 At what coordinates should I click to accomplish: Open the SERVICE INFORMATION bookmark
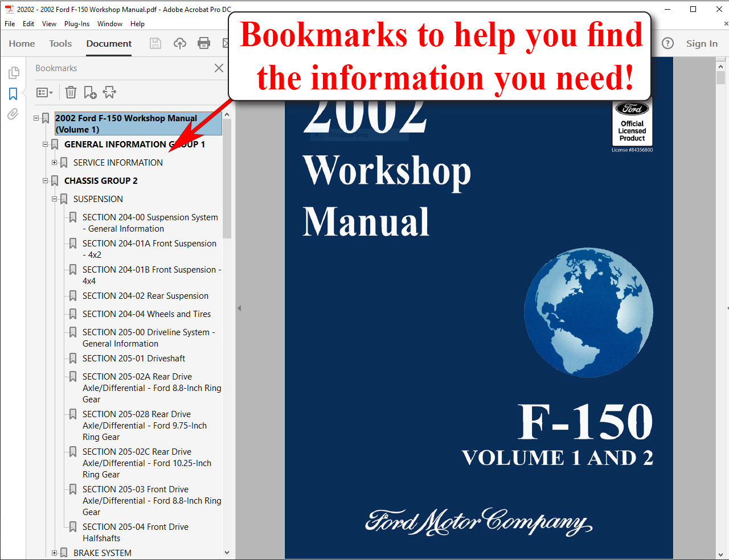118,163
